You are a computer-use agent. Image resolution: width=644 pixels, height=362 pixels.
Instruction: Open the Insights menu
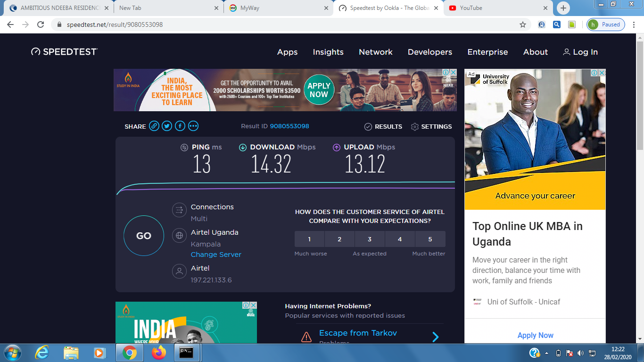point(328,52)
